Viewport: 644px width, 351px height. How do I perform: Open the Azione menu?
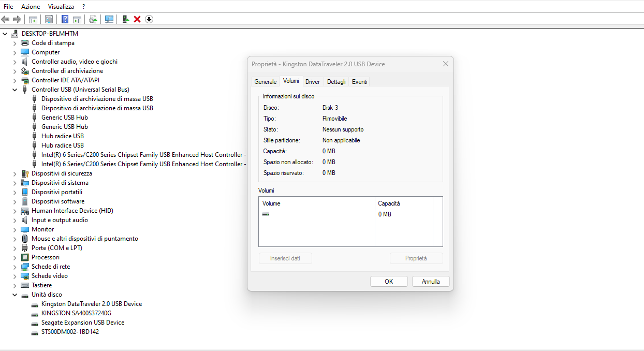point(31,7)
